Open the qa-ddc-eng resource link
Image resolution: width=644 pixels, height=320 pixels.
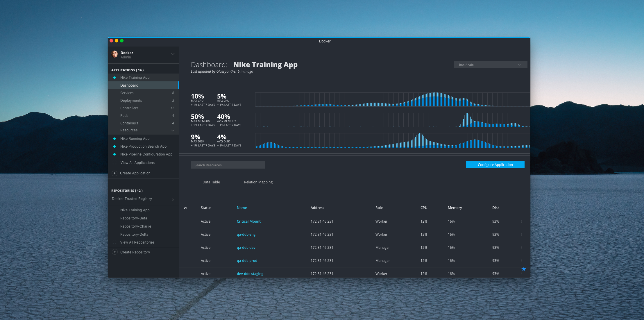[246, 235]
